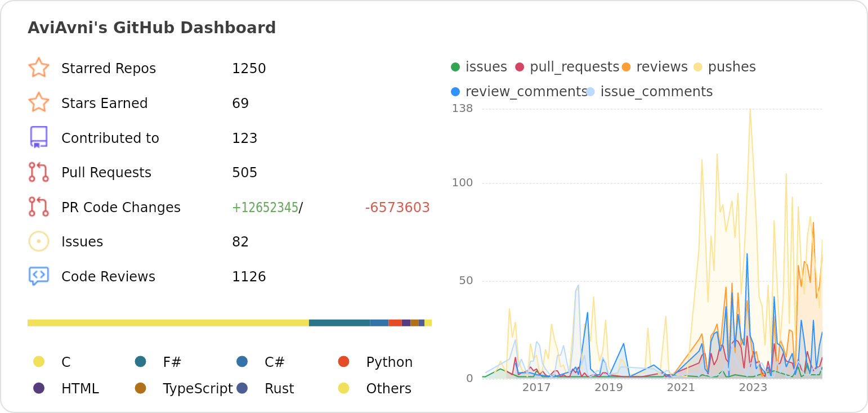
Task: Click the Issues value 82
Action: click(240, 242)
